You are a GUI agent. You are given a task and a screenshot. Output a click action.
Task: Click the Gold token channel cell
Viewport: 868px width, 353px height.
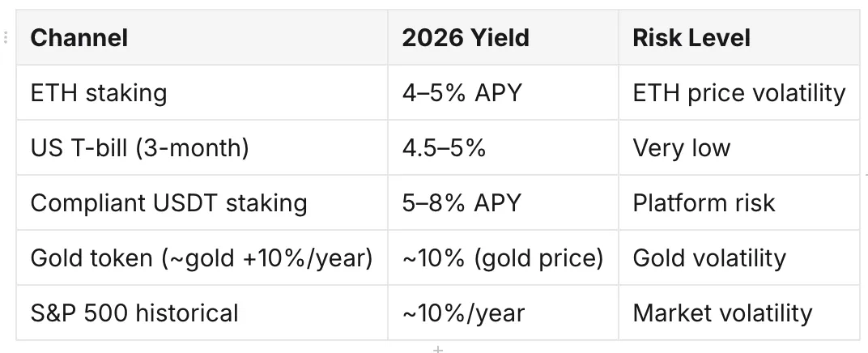pos(202,257)
